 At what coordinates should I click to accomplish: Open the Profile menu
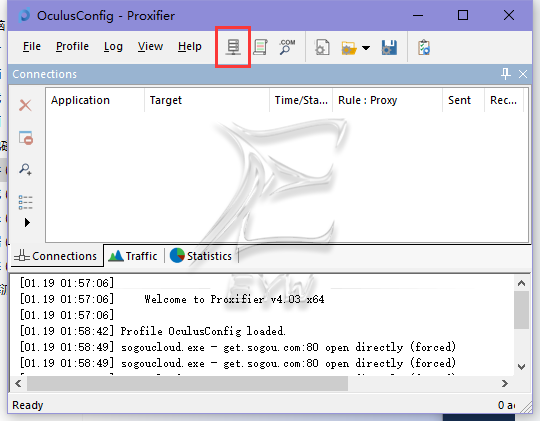pos(72,46)
